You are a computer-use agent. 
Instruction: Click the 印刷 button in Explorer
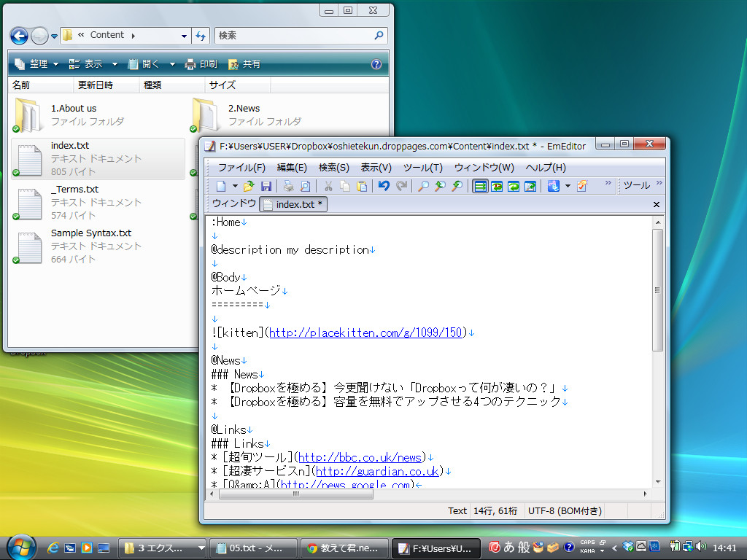tap(201, 64)
